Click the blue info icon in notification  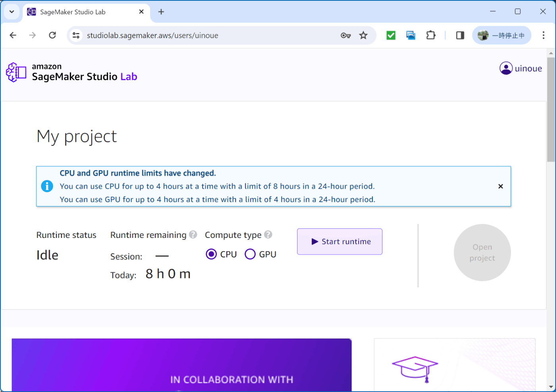tap(47, 186)
